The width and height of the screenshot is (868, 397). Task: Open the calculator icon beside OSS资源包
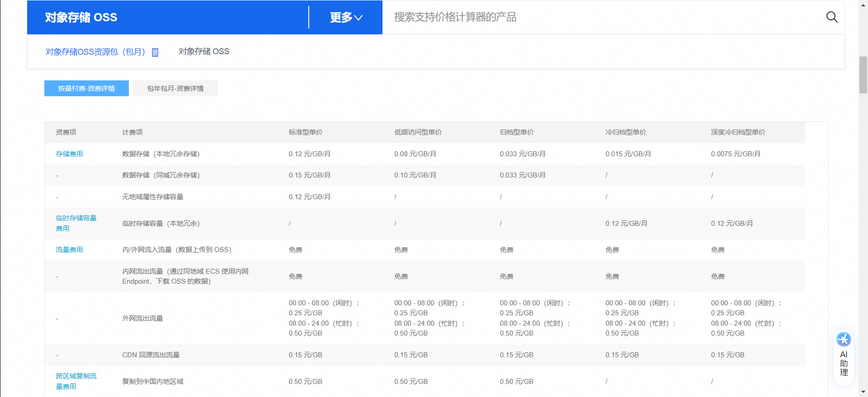pos(155,52)
